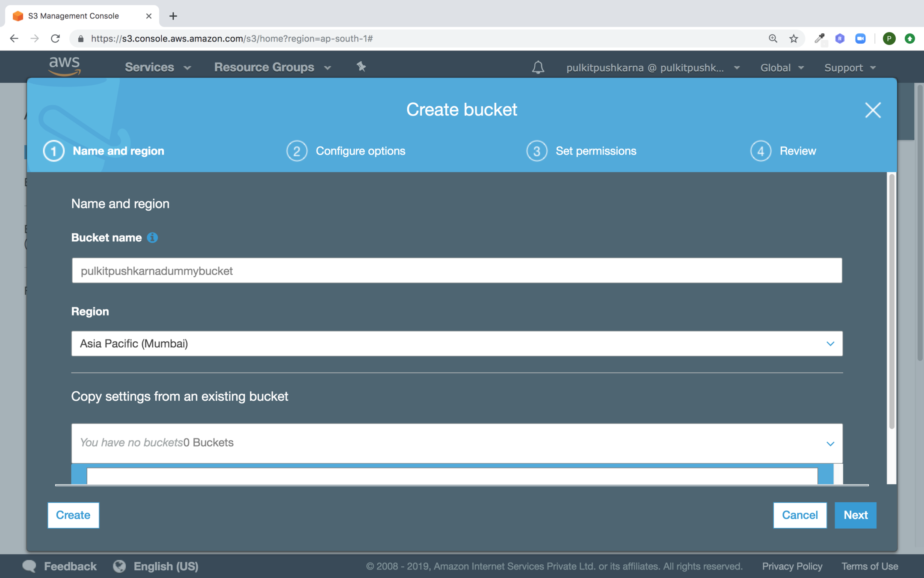The width and height of the screenshot is (924, 578).
Task: Click the pin shortcut icon in navbar
Action: [x=361, y=66]
